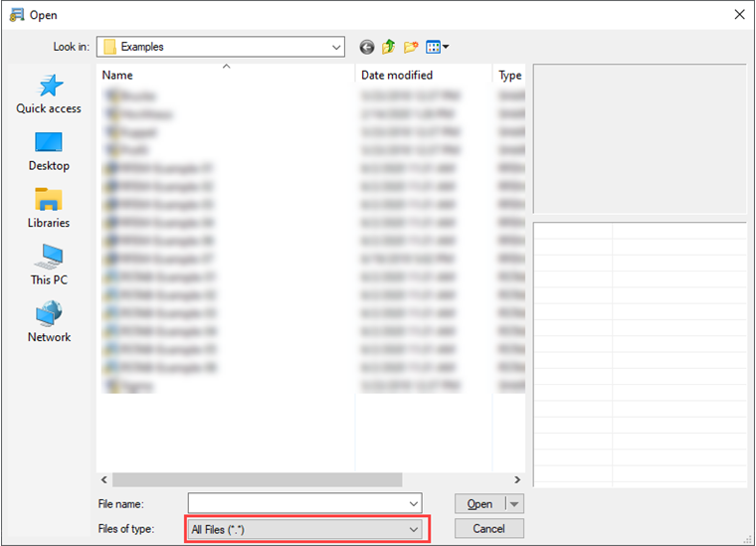This screenshot has height=546, width=756.
Task: Open the File name dropdown arrow
Action: 413,503
